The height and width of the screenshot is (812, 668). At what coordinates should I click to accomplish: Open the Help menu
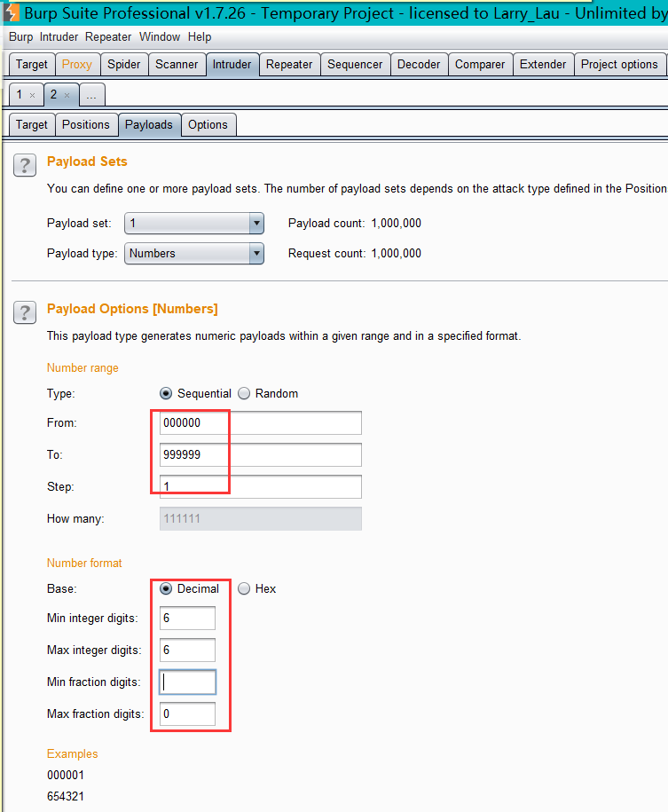click(200, 36)
